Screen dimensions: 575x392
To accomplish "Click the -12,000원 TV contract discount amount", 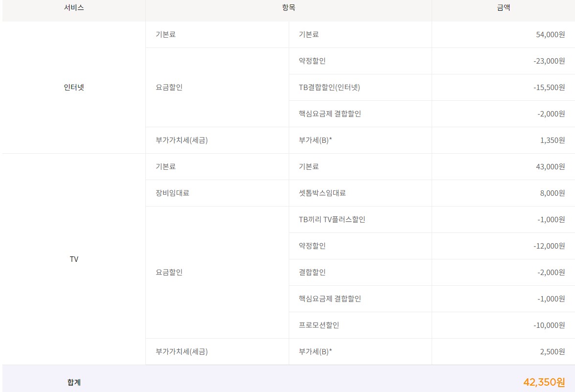I will coord(549,246).
